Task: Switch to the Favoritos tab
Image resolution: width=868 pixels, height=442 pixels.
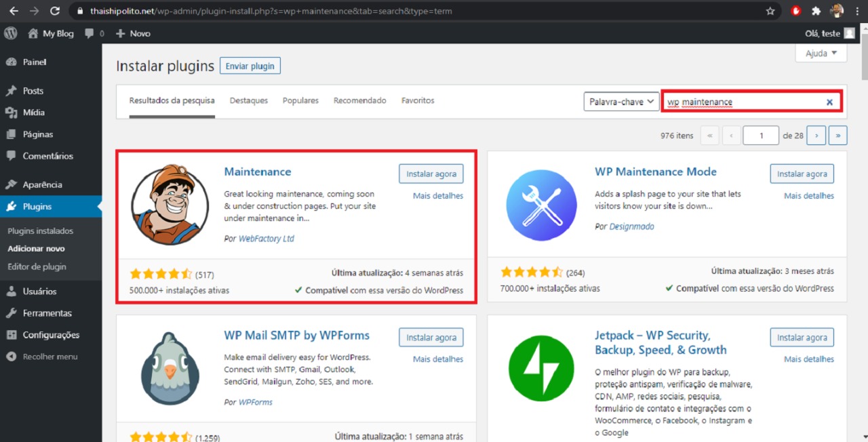Action: (x=418, y=101)
